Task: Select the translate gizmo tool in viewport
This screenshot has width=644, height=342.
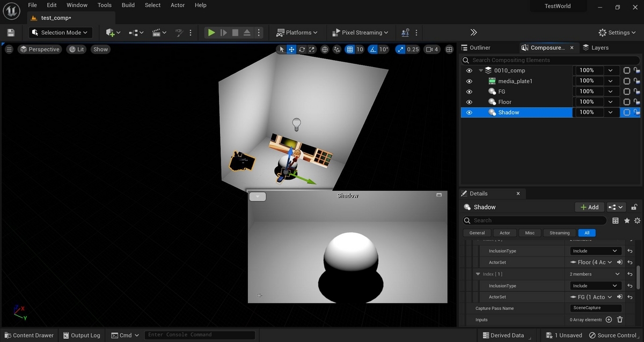Action: [291, 49]
